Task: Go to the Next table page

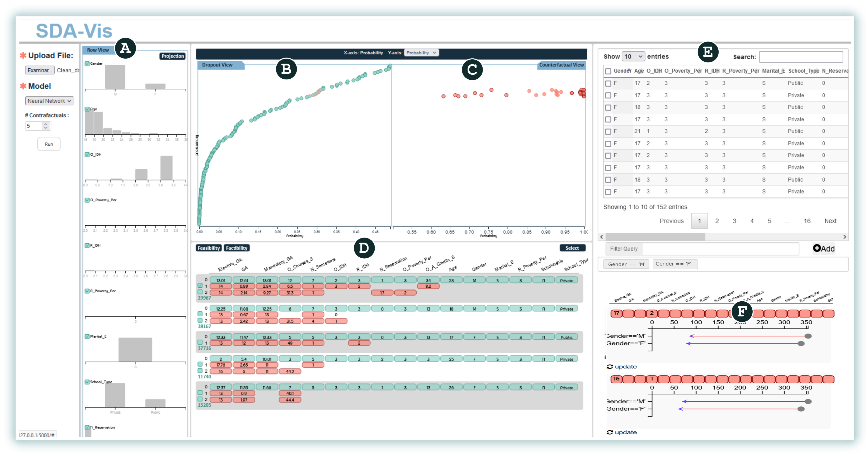Action: pyautogui.click(x=830, y=221)
